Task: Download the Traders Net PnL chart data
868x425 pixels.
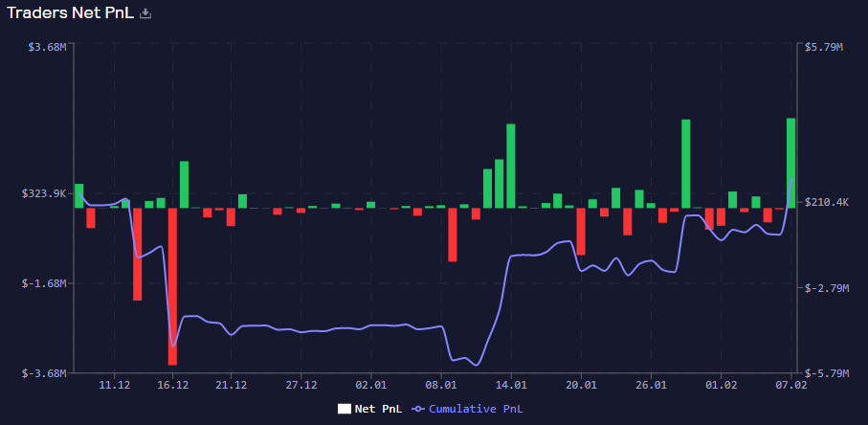Action: [x=145, y=13]
